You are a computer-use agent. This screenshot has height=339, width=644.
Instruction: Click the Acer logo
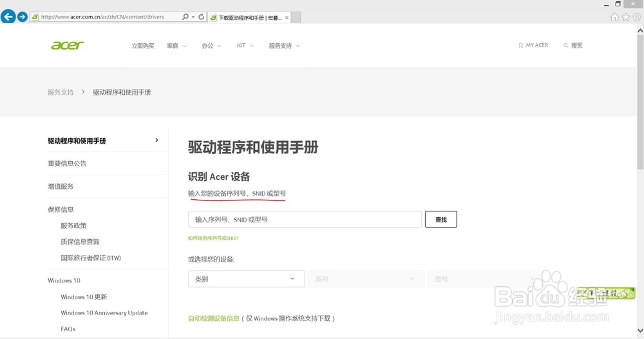(x=67, y=45)
